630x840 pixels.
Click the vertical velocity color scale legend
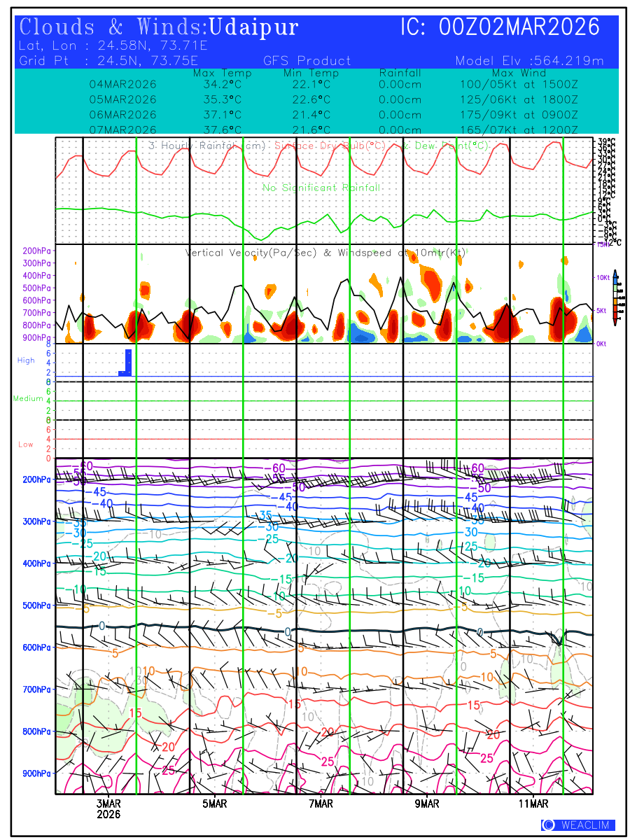[x=615, y=297]
